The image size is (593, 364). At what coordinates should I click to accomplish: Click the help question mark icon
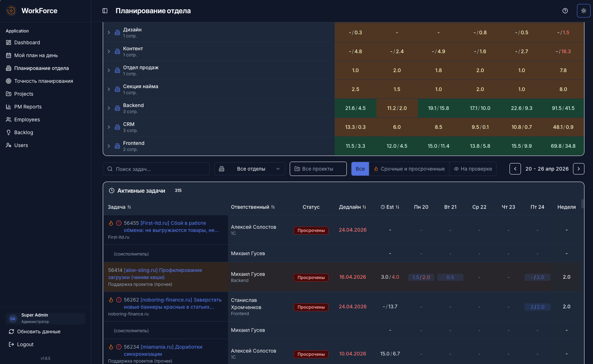pyautogui.click(x=565, y=11)
